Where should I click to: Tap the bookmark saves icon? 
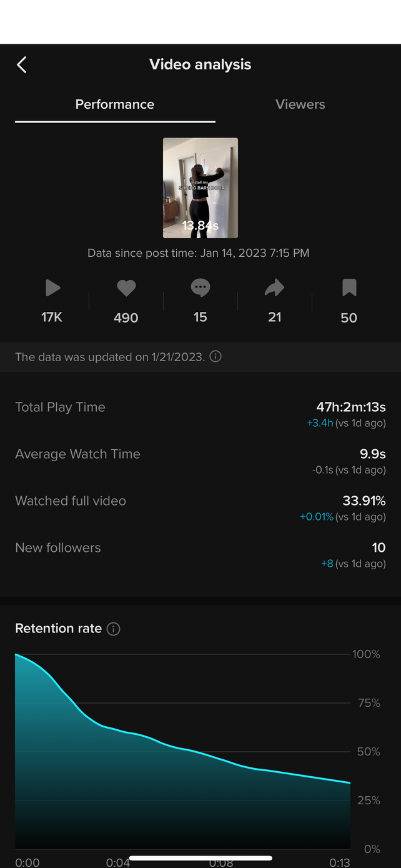(349, 287)
